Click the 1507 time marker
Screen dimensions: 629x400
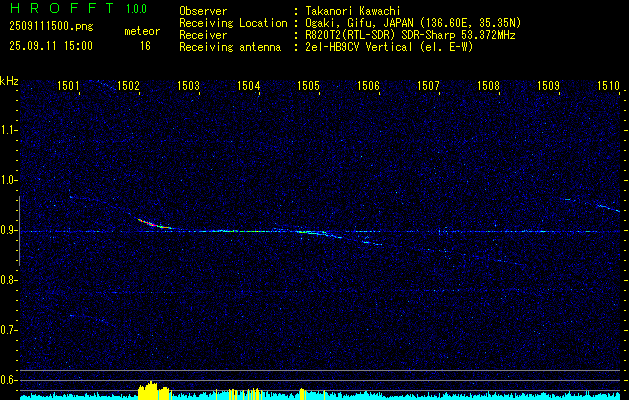point(428,85)
